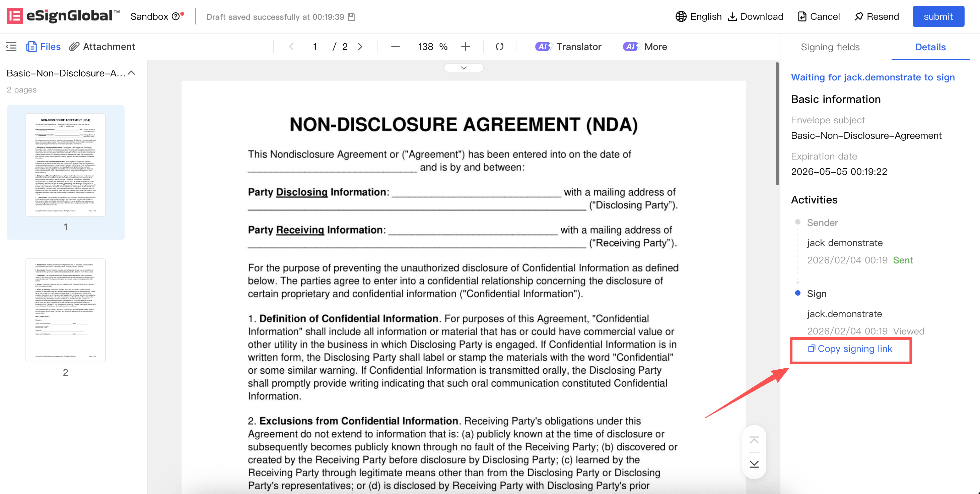The height and width of the screenshot is (494, 980).
Task: Click the zoom out minus icon
Action: point(395,47)
